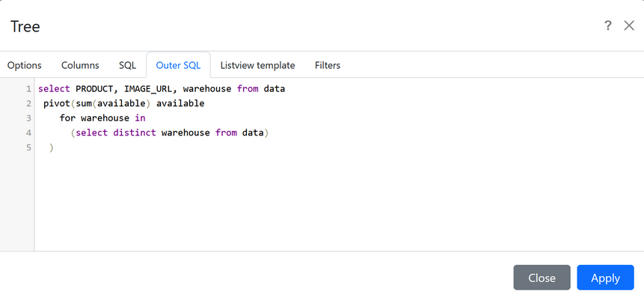
Task: Close the Tree dialog with the X icon
Action: pyautogui.click(x=629, y=25)
